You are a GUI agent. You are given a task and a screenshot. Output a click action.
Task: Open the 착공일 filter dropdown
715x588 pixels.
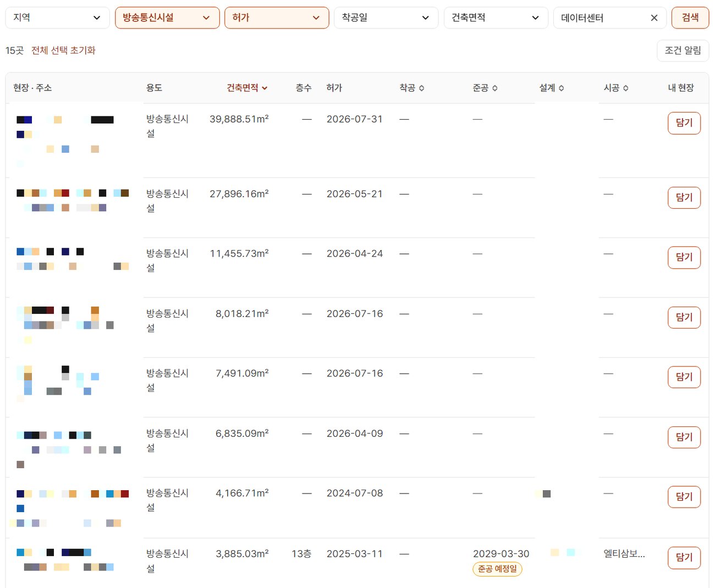[386, 18]
